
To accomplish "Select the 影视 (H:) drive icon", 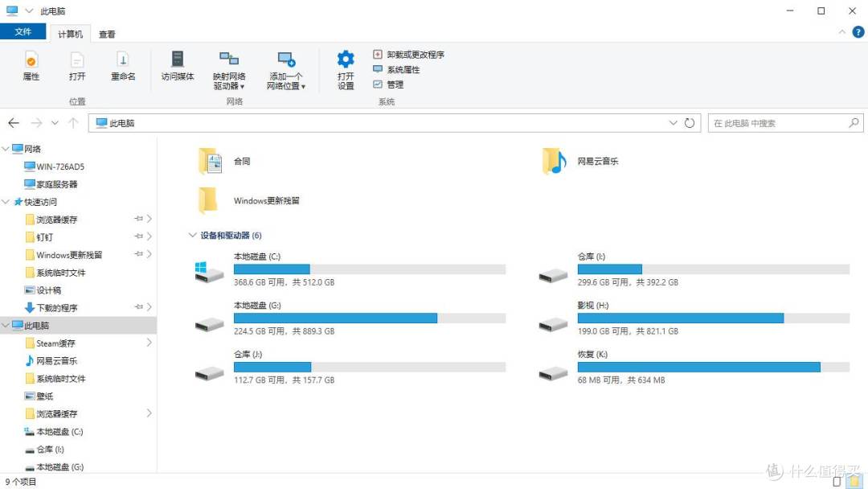I will coord(553,324).
